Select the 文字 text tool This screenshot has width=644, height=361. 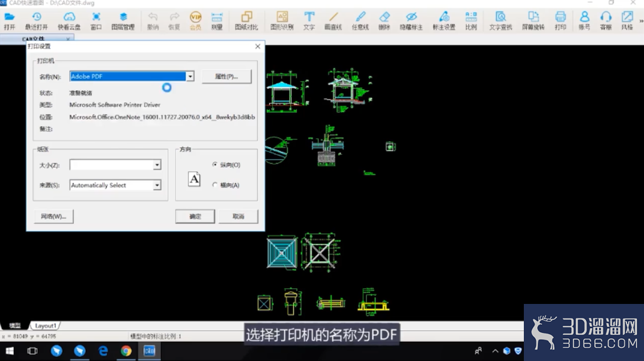click(309, 20)
